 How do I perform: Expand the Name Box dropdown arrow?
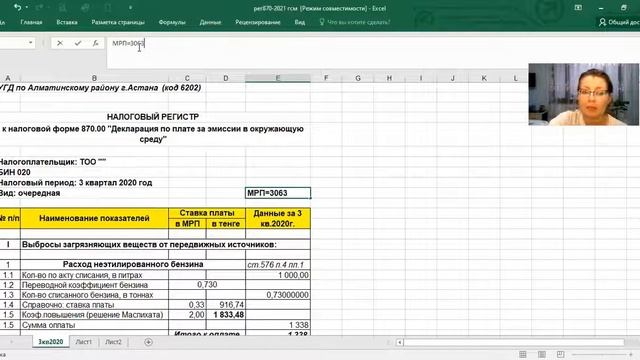(31, 42)
